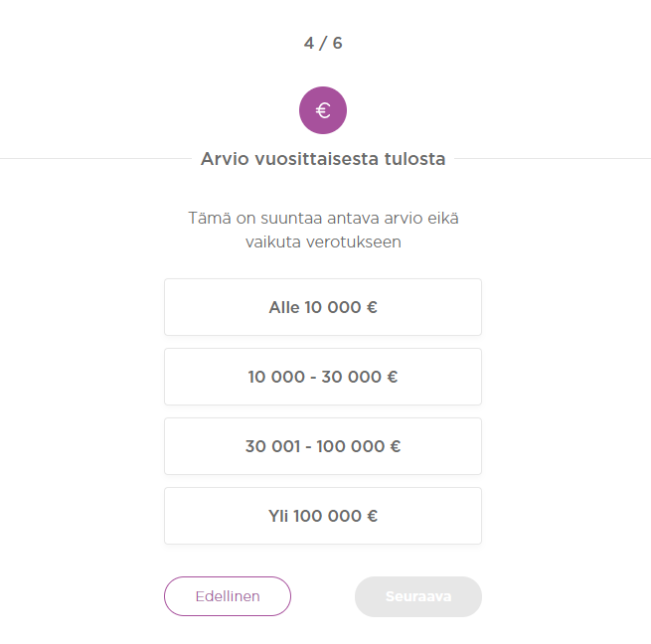Click the Arvio vuosittaisesta tulosta heading

(323, 159)
